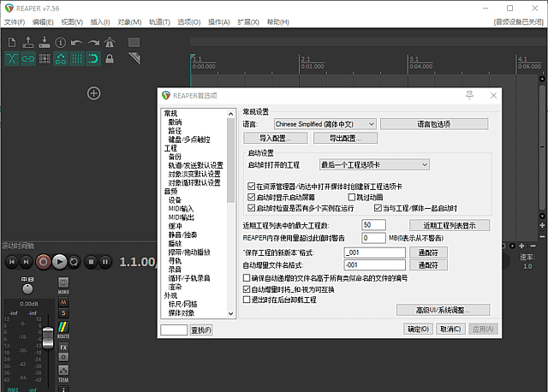548x392 pixels.
Task: Click the 近期工程列表中的最大工程数 field showing 50
Action: coord(373,224)
